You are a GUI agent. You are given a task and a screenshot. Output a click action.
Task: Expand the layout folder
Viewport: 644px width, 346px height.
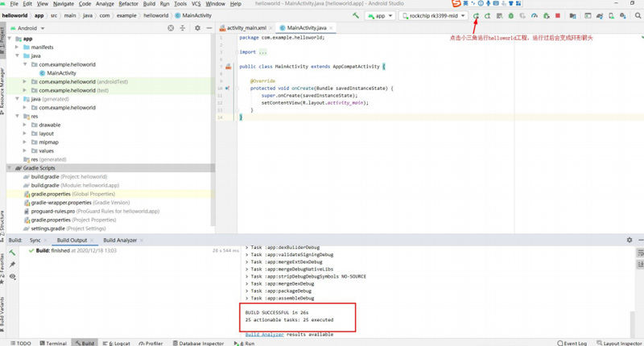25,134
